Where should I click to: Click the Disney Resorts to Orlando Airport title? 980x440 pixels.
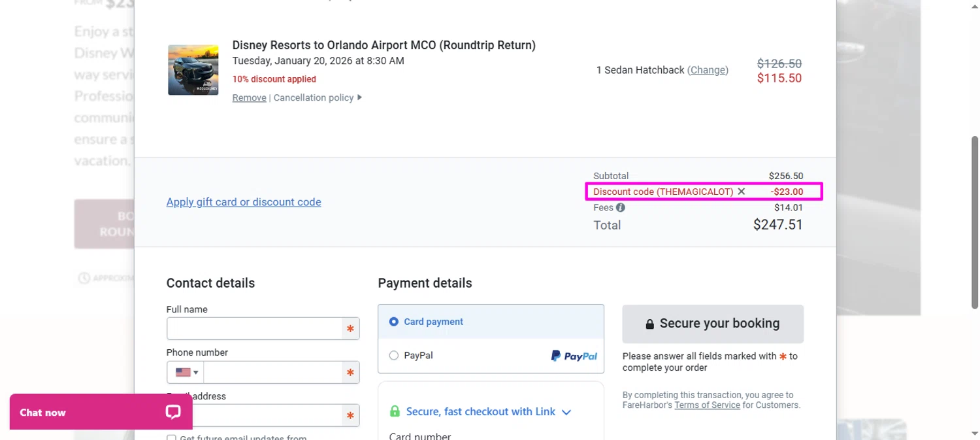click(x=384, y=45)
